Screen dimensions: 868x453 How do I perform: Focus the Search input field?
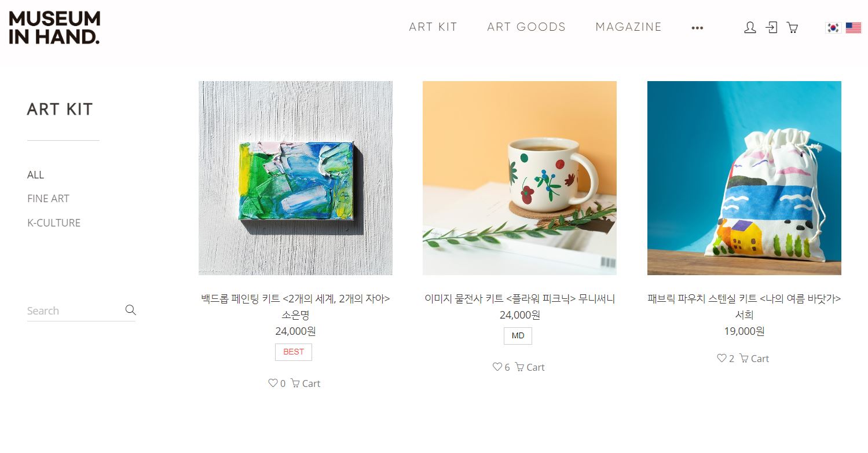pyautogui.click(x=74, y=311)
